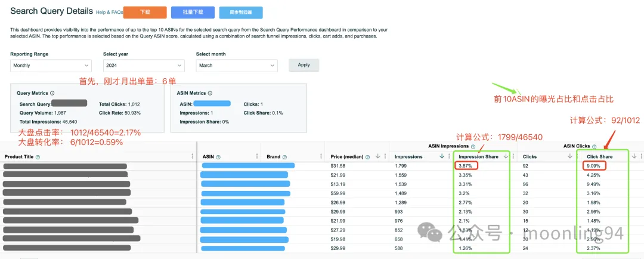Screen dimensions: 644x259
Task: Click the 同步到云端 sync to cloud button
Action: [x=241, y=13]
